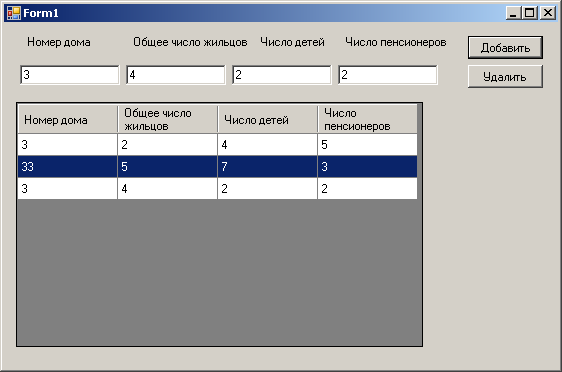The height and width of the screenshot is (372, 562).
Task: Select third row's Общее число жильцов cell
Action: point(167,189)
